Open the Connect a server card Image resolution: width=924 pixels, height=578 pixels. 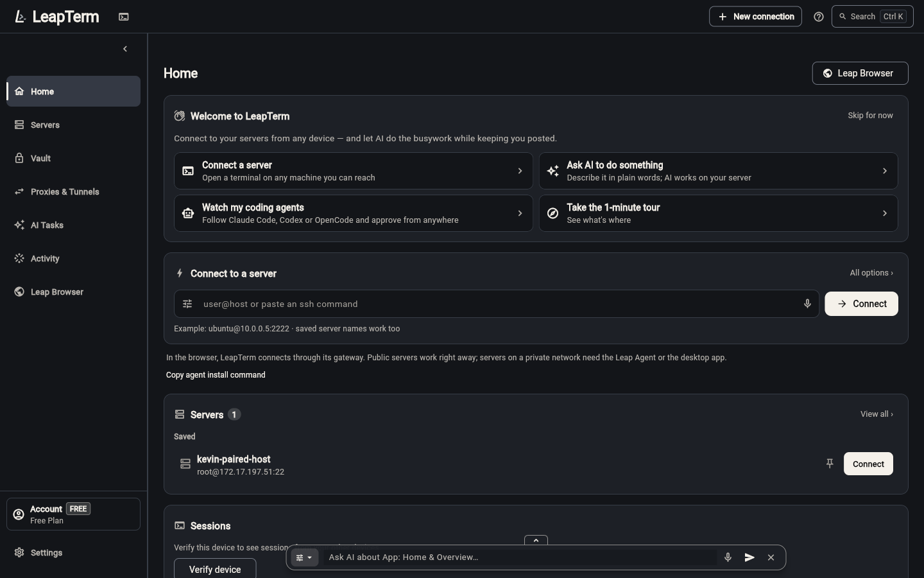click(354, 171)
